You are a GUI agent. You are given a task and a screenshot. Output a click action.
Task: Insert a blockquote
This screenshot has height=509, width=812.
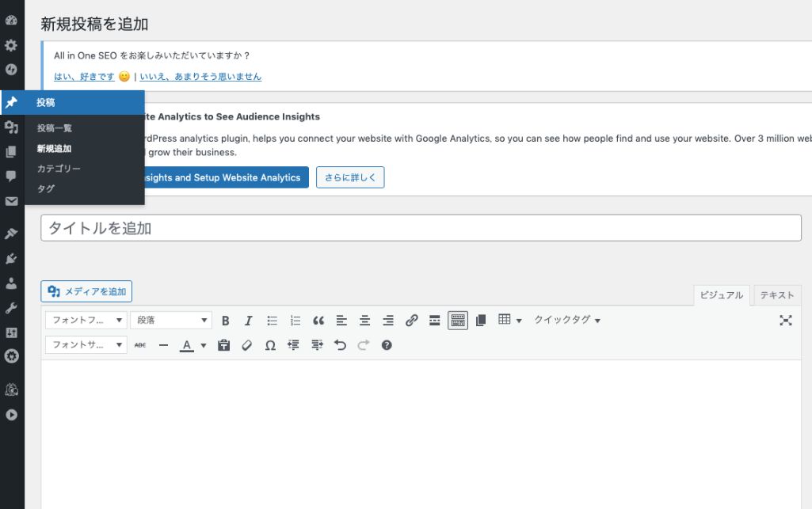coord(318,321)
